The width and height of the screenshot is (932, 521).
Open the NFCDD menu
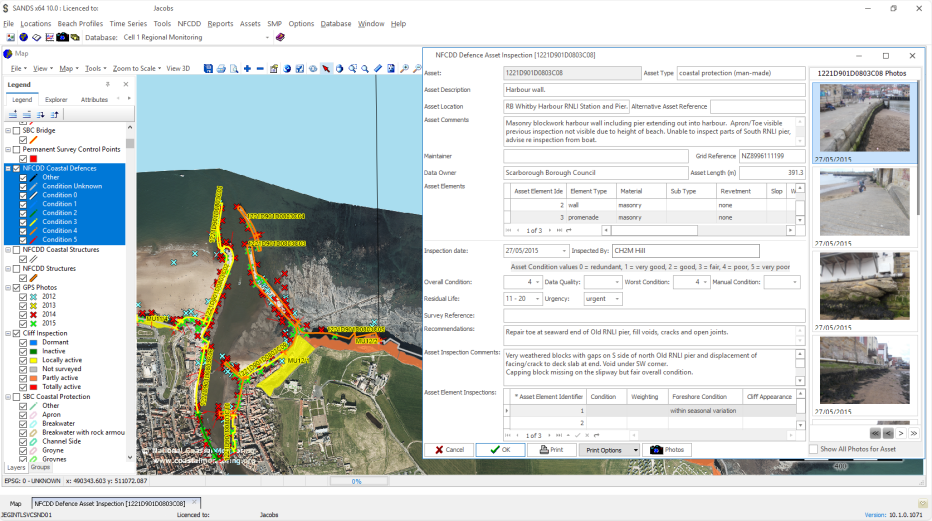tap(189, 23)
